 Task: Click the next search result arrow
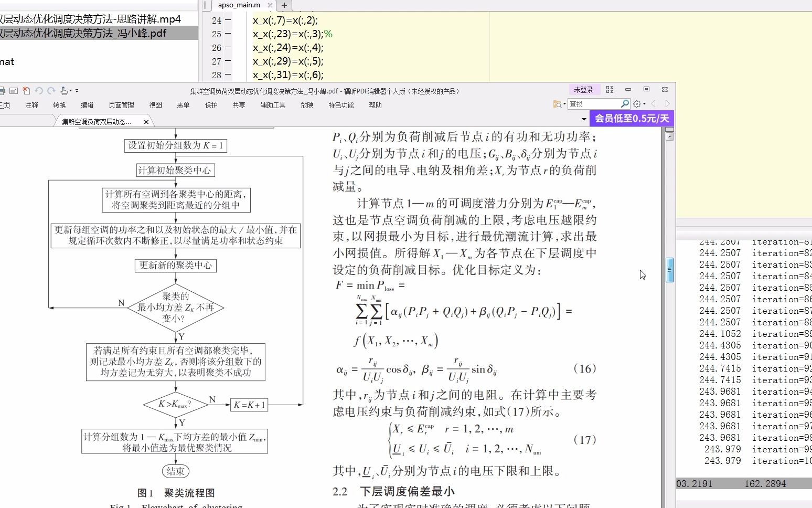point(667,104)
